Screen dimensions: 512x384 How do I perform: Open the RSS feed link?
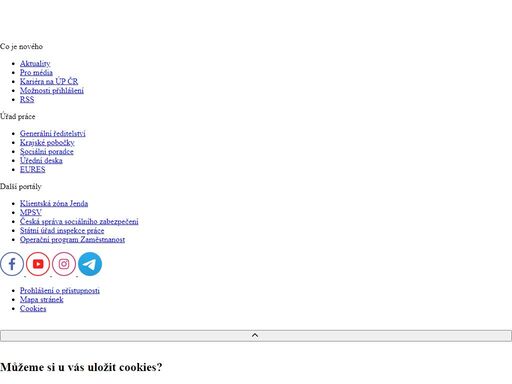pos(27,99)
